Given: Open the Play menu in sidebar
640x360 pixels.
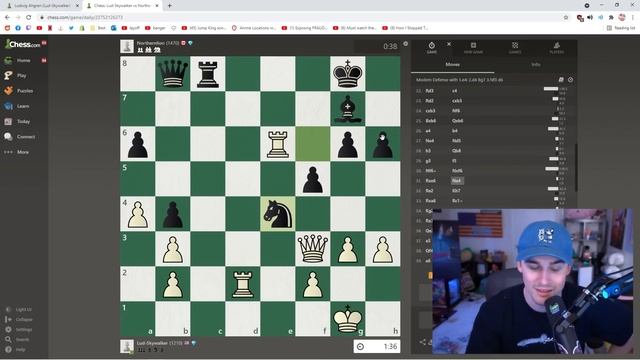Looking at the screenshot, I should pos(22,76).
